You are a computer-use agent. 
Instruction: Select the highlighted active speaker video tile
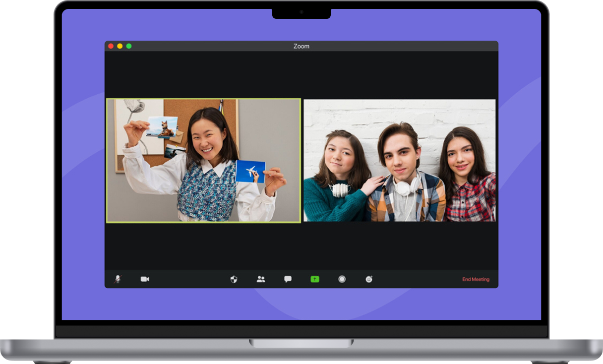point(203,160)
